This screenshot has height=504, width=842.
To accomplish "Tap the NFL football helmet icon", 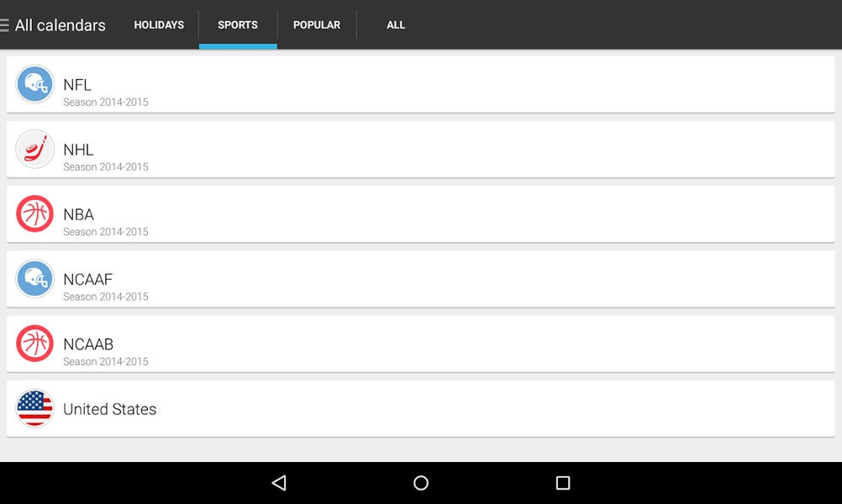I will 35,84.
